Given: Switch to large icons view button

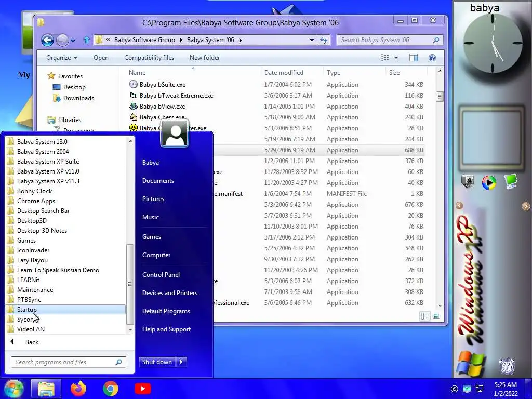Looking at the screenshot, I should tap(436, 316).
